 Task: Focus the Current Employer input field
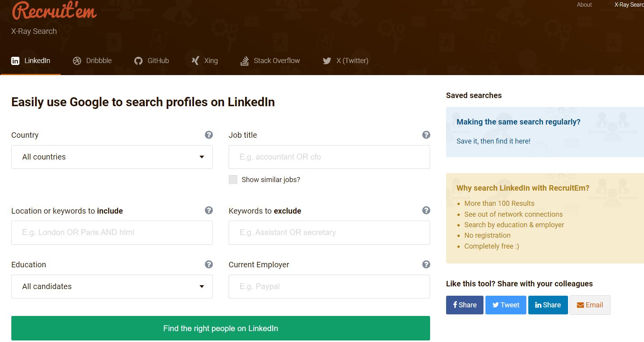[329, 286]
